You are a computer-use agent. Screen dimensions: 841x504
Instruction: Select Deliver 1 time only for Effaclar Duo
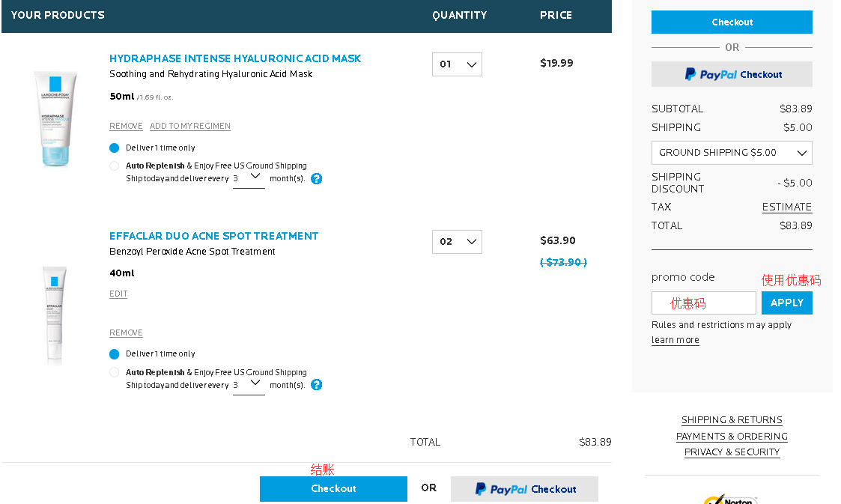pos(115,354)
